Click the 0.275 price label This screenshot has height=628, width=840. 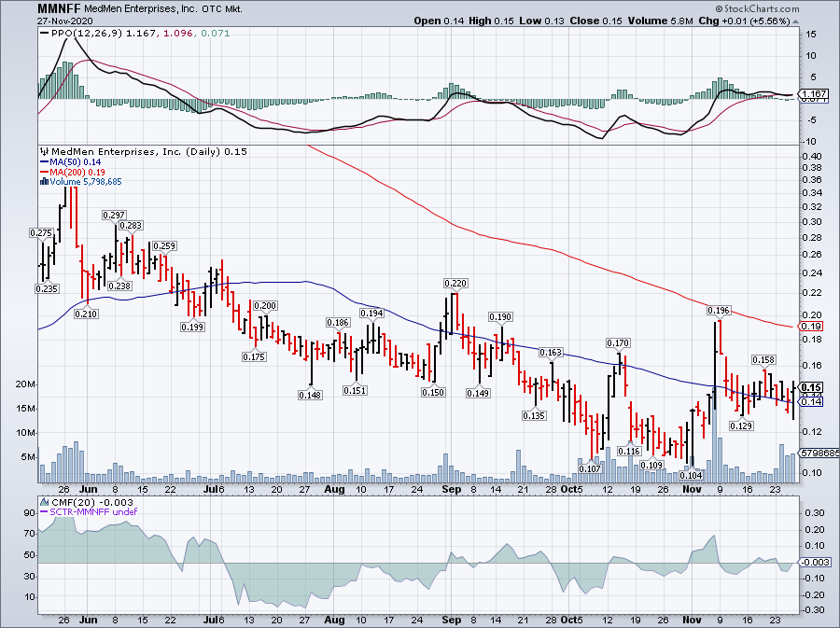pyautogui.click(x=41, y=233)
